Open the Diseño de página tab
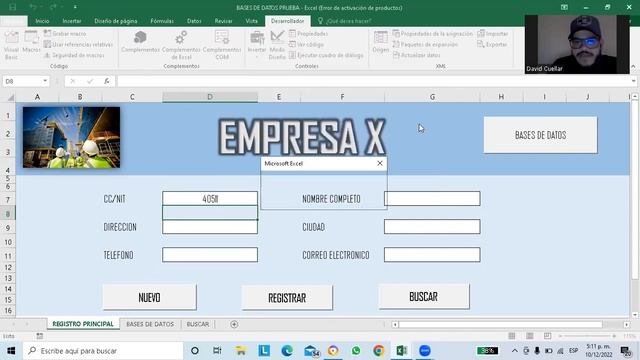The width and height of the screenshot is (640, 360). (116, 21)
